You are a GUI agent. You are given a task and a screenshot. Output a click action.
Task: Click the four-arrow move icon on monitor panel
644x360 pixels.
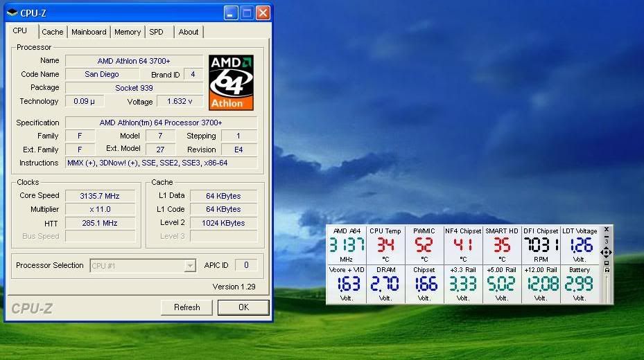click(x=606, y=252)
